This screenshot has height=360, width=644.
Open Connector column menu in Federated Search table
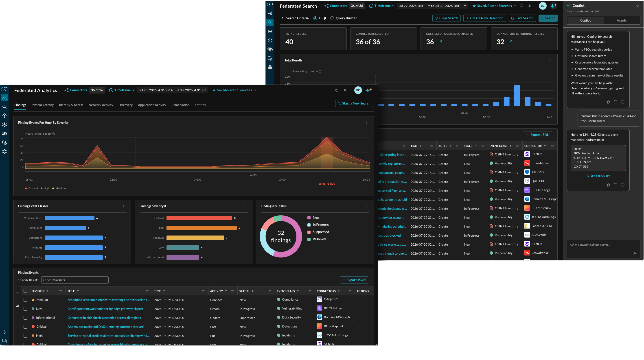point(552,146)
